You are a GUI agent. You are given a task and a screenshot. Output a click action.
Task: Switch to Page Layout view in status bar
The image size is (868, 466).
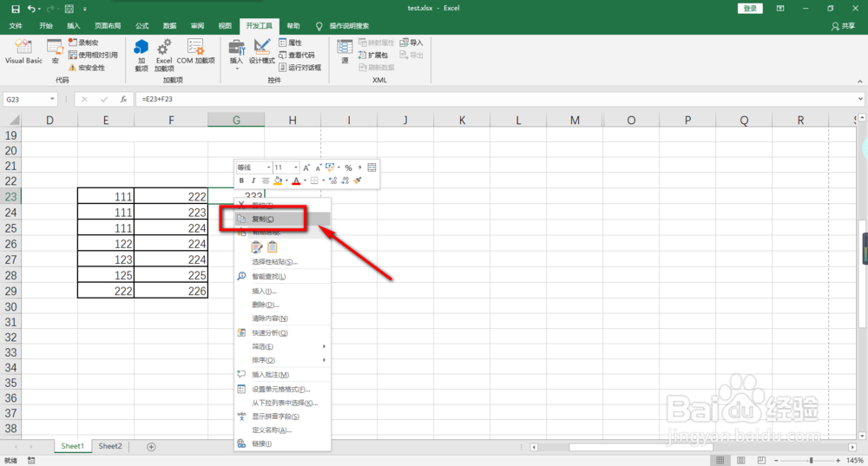[x=740, y=461]
